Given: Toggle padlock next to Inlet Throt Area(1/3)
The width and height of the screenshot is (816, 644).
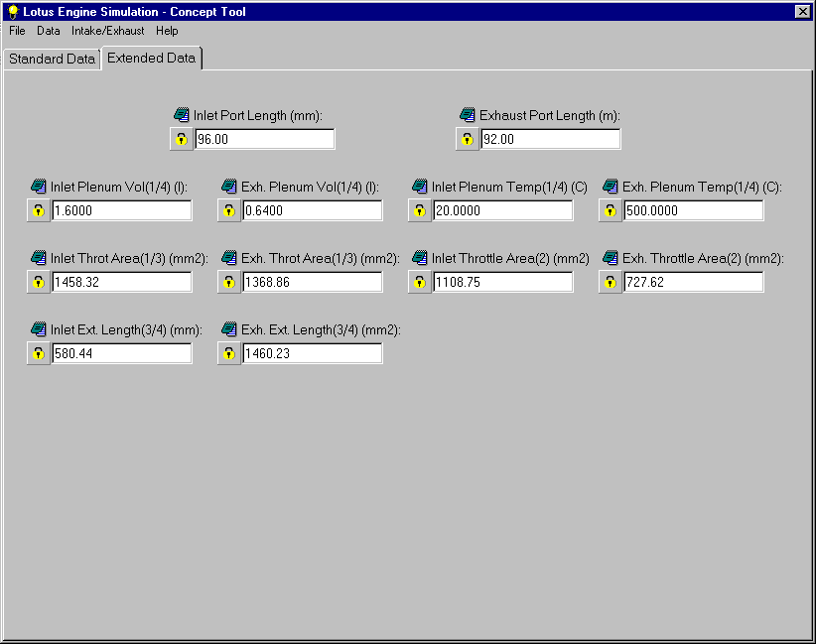Looking at the screenshot, I should tap(39, 282).
